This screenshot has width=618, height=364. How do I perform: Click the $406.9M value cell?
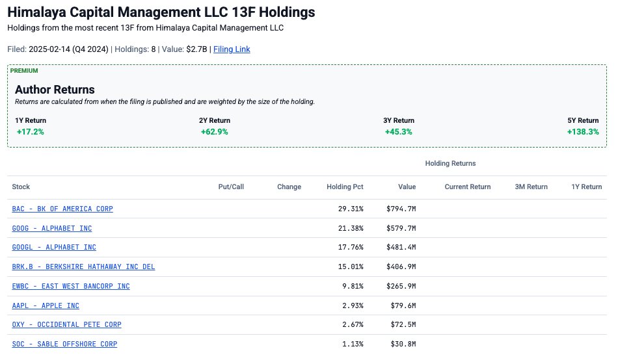tap(401, 266)
